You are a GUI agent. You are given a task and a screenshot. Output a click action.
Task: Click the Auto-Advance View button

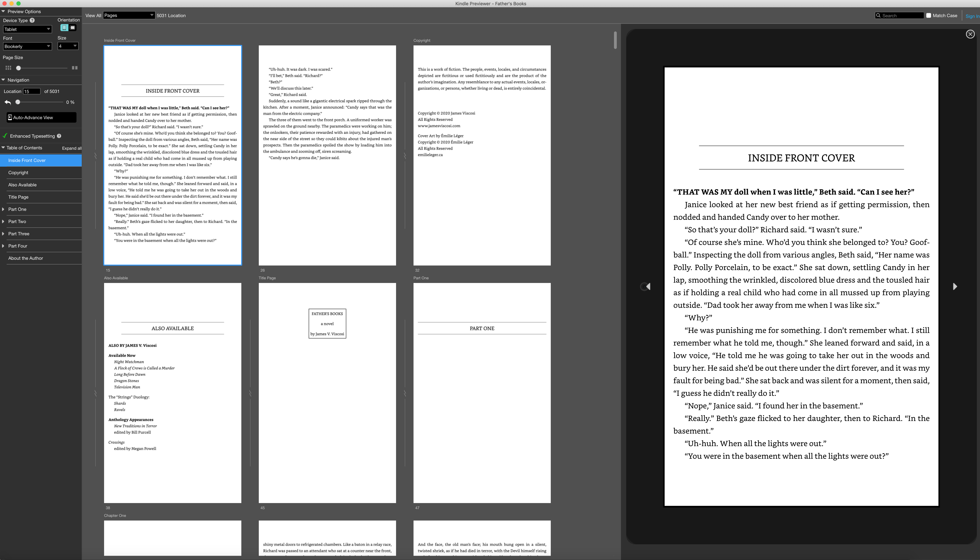41,118
